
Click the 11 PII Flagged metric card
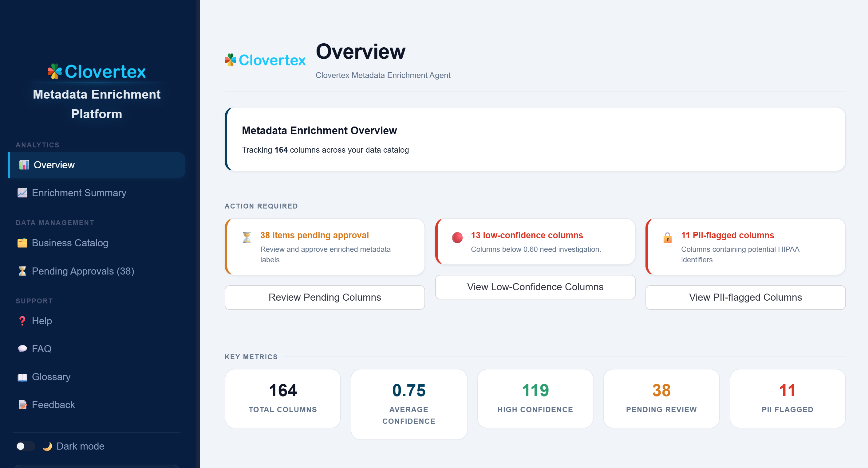coord(787,398)
